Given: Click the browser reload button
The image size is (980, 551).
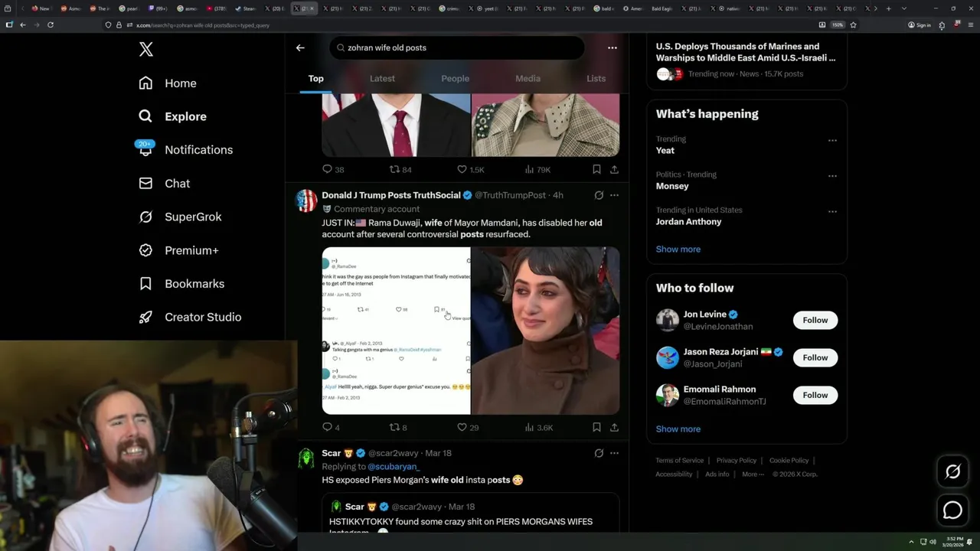Looking at the screenshot, I should click(51, 24).
